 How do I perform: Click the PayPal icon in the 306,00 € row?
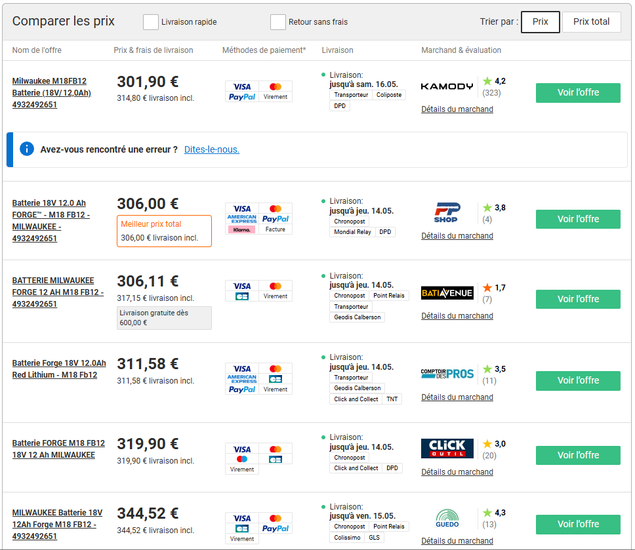coord(275,219)
